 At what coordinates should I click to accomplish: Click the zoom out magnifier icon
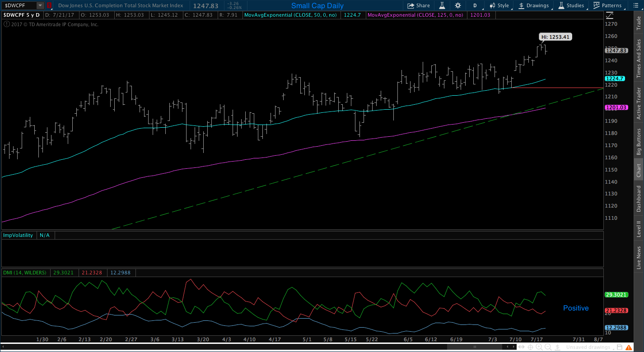548,347
